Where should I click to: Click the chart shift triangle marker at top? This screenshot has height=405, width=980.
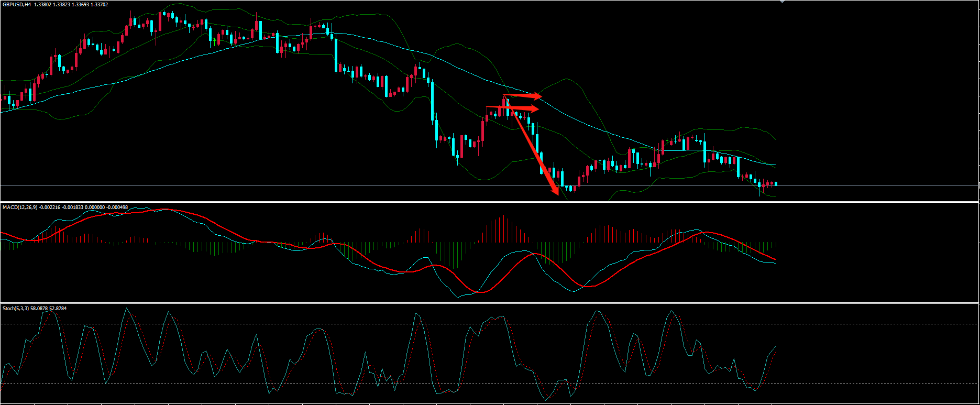(x=782, y=2)
